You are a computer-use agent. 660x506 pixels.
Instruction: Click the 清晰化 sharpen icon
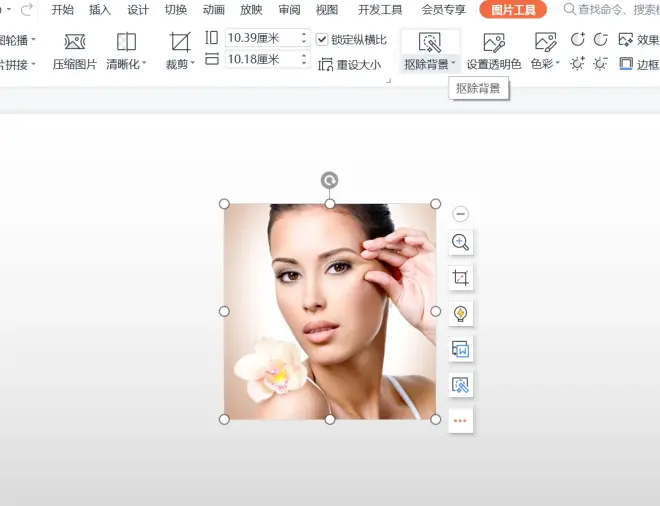[126, 42]
